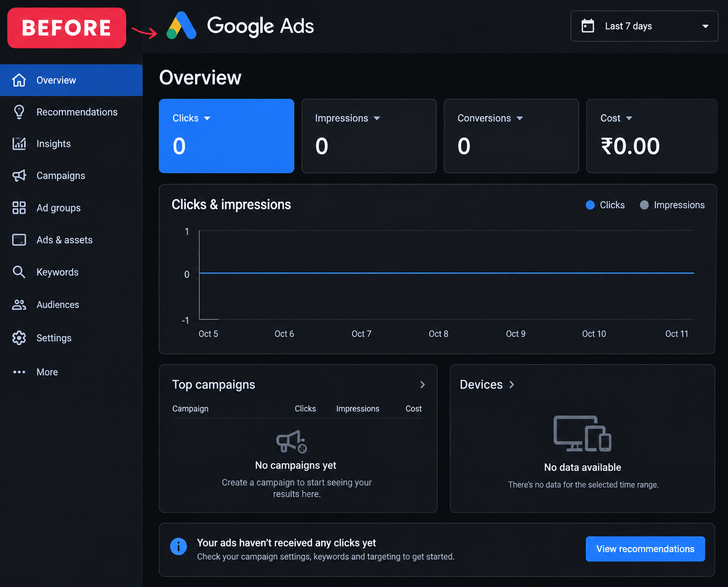Click the Cost column header in Top campaigns
The height and width of the screenshot is (587, 728).
tap(414, 409)
